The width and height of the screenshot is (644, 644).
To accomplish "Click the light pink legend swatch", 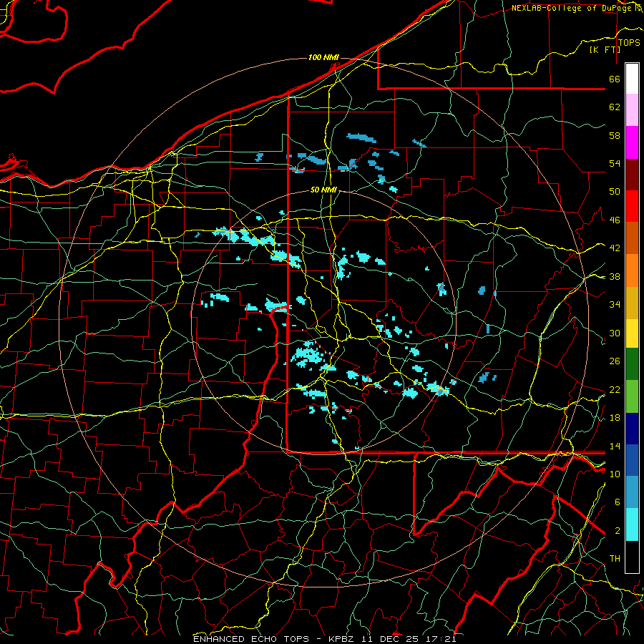I will pyautogui.click(x=632, y=110).
